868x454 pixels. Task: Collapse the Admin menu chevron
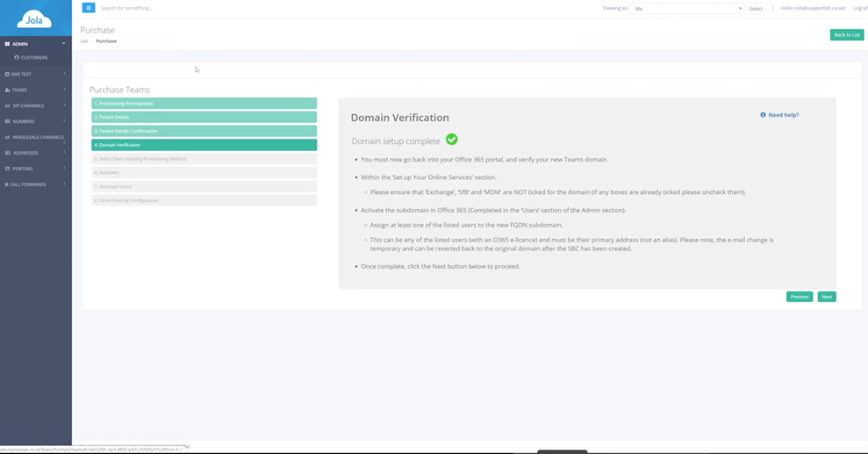(64, 43)
